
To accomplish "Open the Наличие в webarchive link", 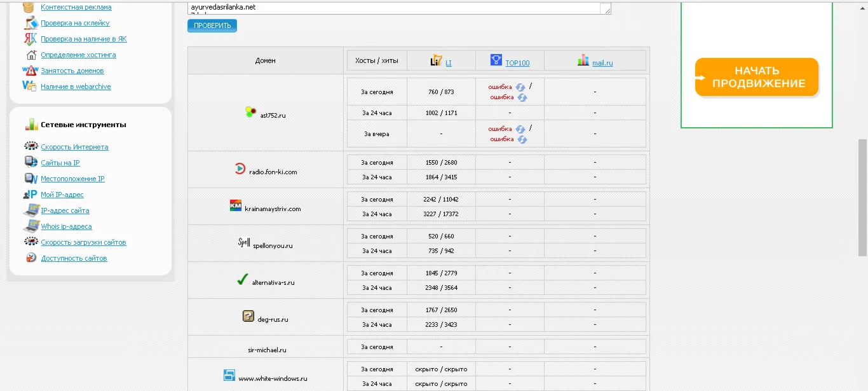I will coord(76,87).
